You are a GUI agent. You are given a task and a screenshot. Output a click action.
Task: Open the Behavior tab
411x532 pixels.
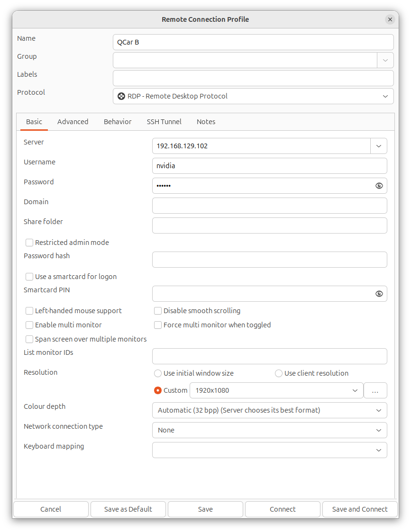coord(118,122)
